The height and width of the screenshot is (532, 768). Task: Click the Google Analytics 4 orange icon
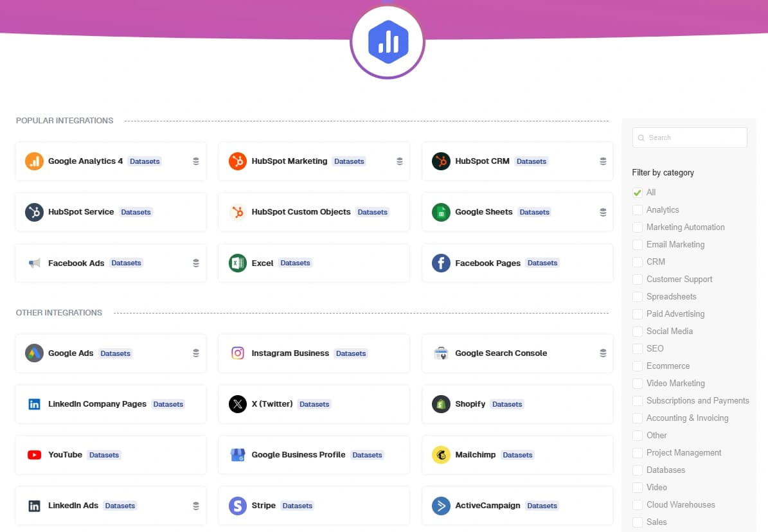(34, 161)
